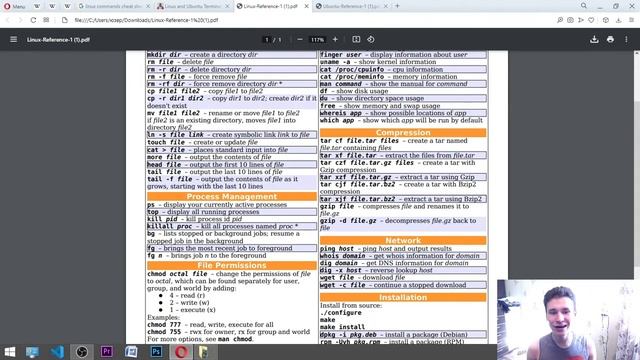640x360 pixels.
Task: Reload the page with the refresh icon
Action: [x=33, y=20]
